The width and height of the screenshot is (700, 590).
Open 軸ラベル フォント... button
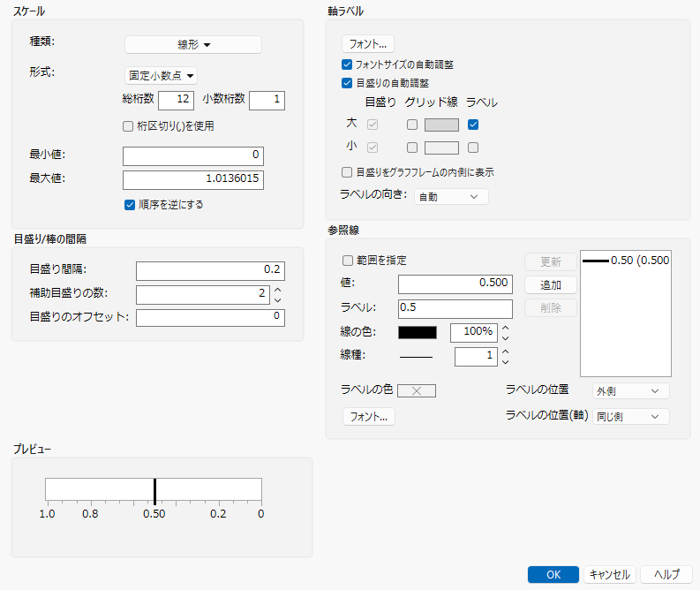point(368,44)
